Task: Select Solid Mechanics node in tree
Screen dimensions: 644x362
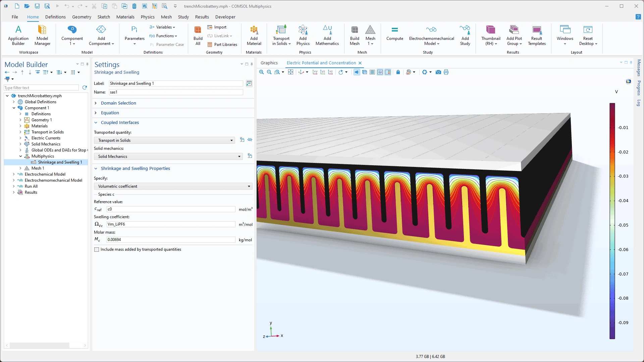Action: 46,144
